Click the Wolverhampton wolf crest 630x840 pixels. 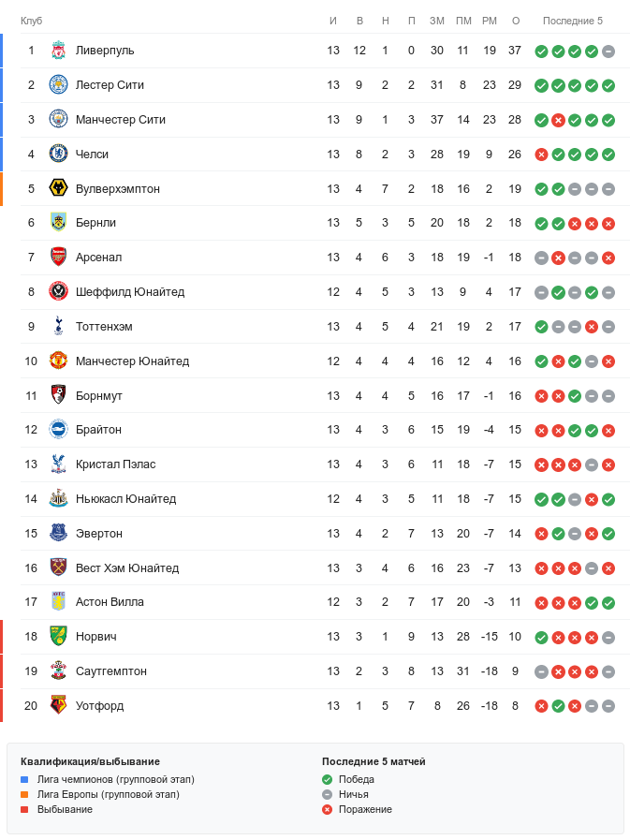(x=58, y=189)
